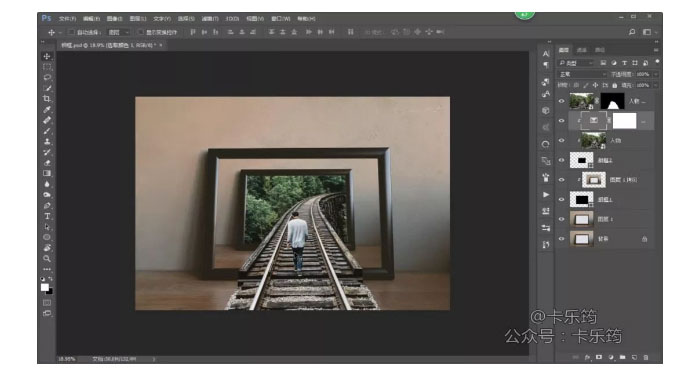
Task: Open the fill 100% dropdown arrow
Action: pyautogui.click(x=655, y=85)
